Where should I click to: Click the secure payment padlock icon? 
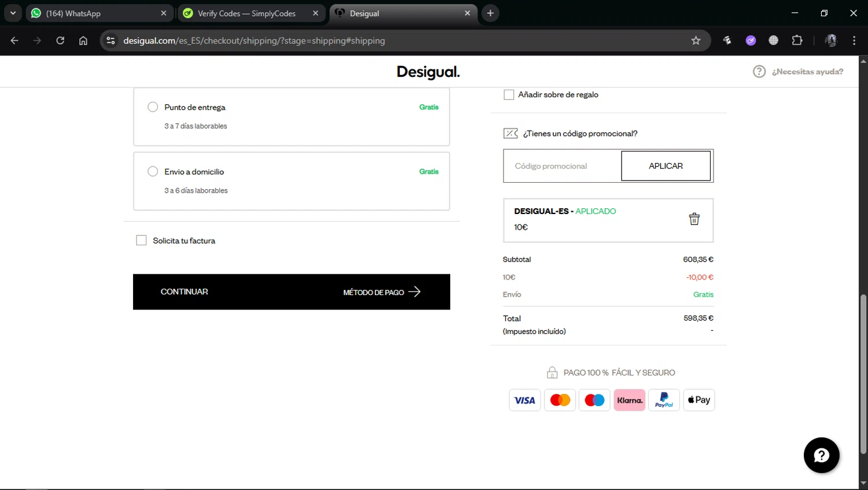552,373
